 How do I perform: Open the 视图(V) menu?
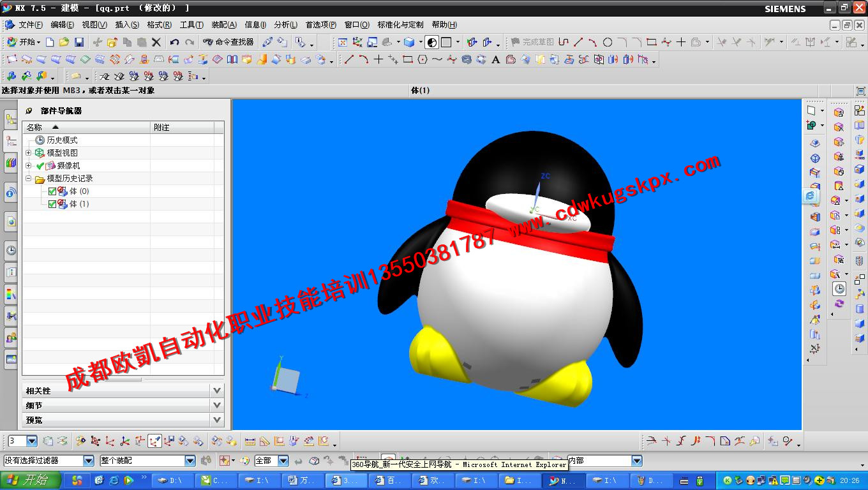94,25
